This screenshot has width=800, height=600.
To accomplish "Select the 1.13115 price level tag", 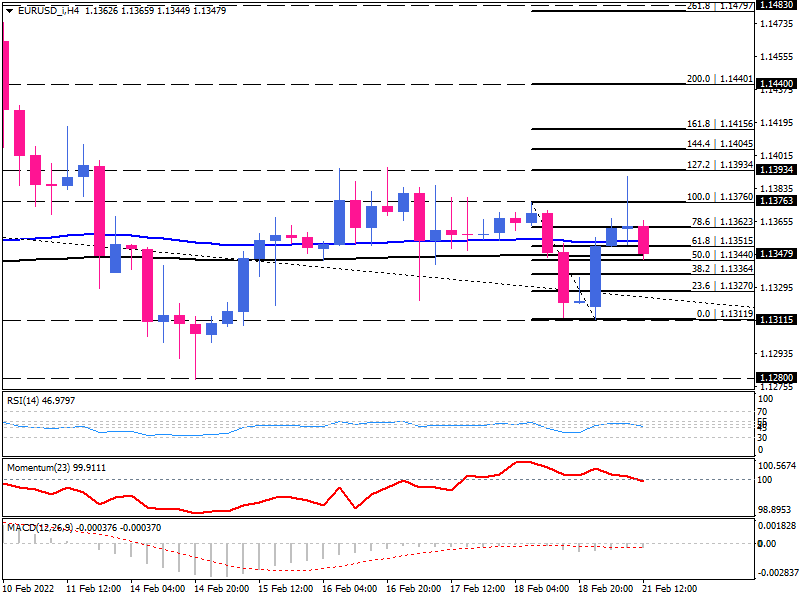I will click(777, 320).
